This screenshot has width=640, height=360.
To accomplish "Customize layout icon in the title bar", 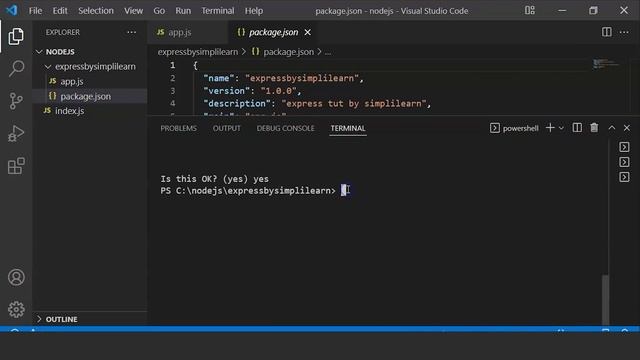I will click(530, 11).
